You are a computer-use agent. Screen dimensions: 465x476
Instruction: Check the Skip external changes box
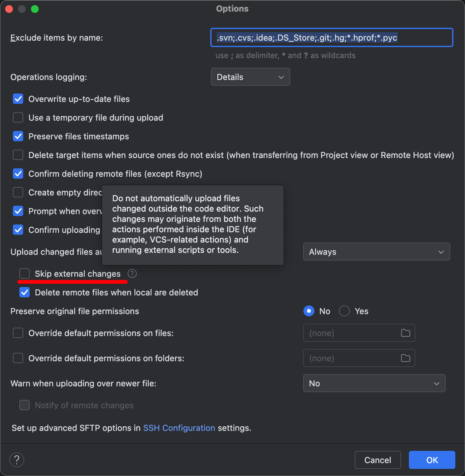25,274
